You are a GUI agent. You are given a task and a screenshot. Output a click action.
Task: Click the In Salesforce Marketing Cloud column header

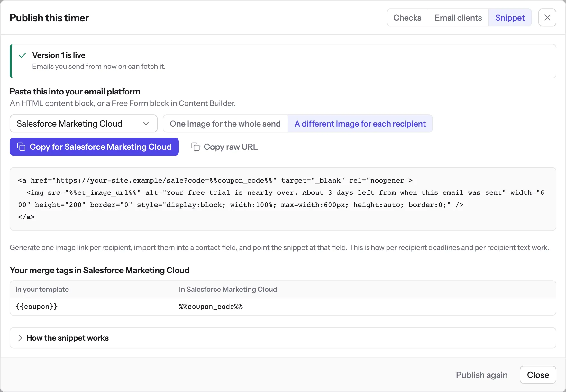pos(228,289)
